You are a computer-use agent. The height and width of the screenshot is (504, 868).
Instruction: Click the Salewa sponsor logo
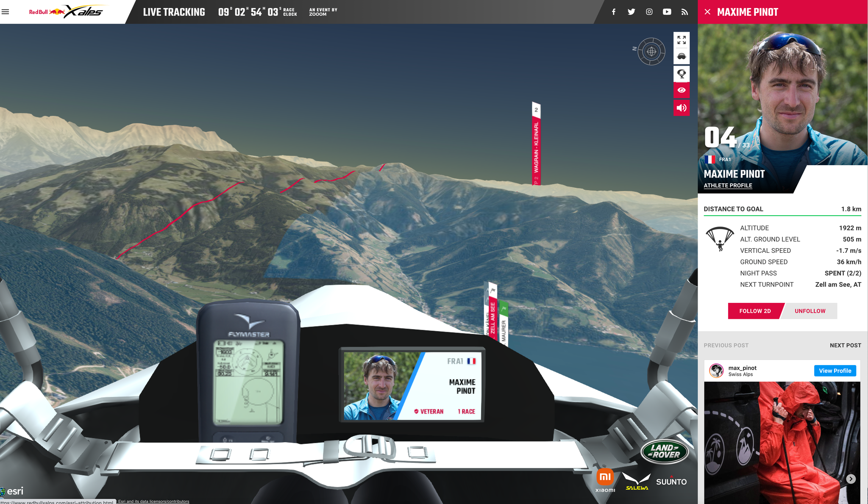pyautogui.click(x=637, y=482)
